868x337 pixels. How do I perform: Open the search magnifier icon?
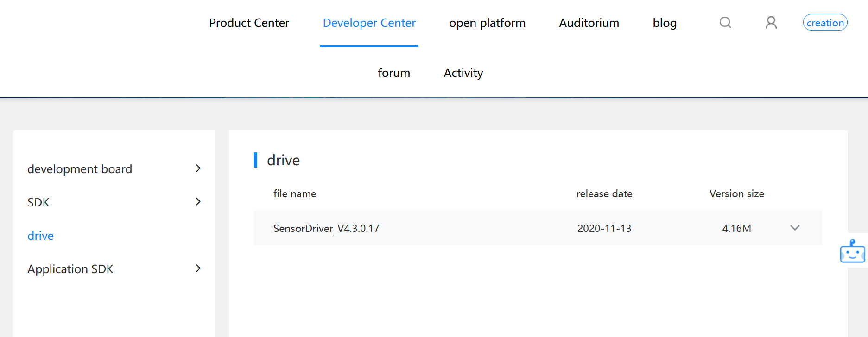click(725, 23)
